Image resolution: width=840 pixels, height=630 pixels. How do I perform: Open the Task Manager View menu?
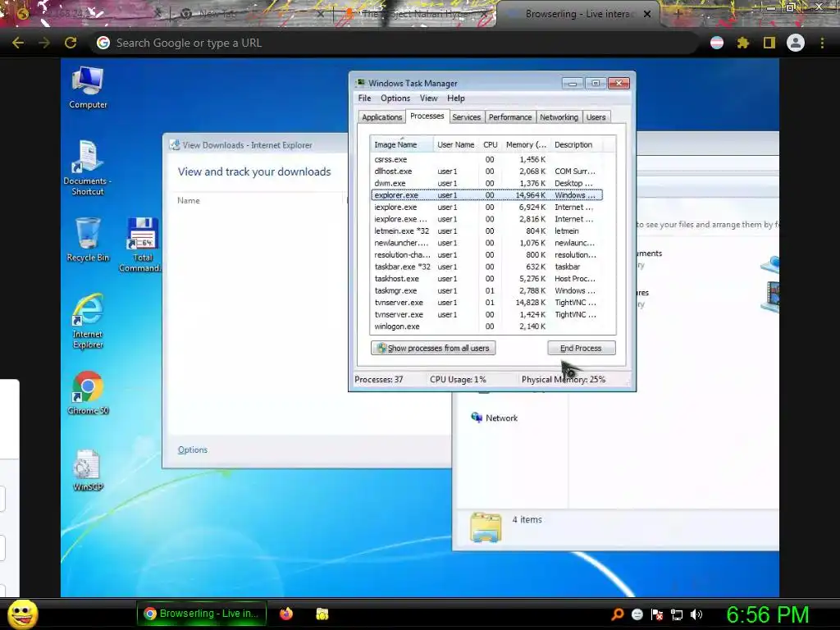tap(428, 98)
